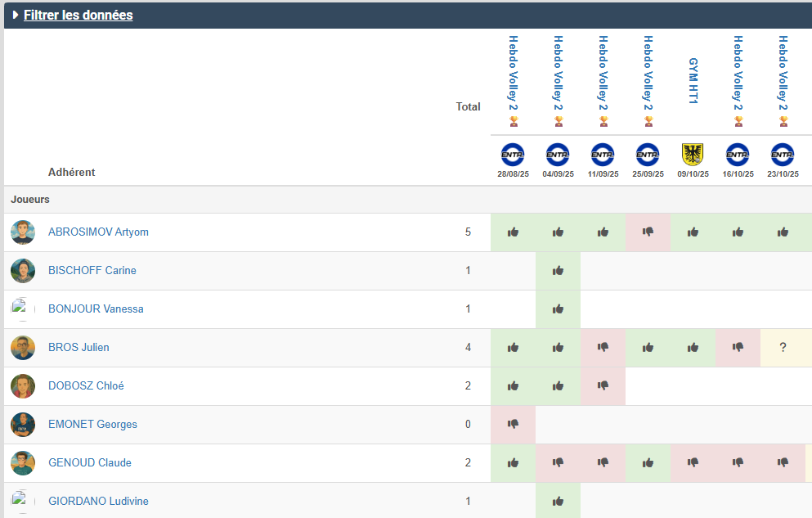Open ABROSIMOV Artyom's profile link
812x518 pixels.
[98, 232]
